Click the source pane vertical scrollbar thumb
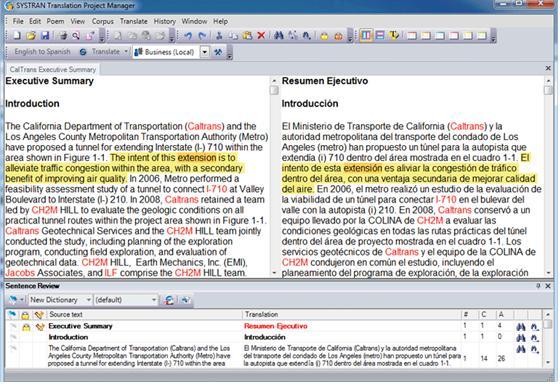This screenshot has height=386, width=560. coord(274,90)
